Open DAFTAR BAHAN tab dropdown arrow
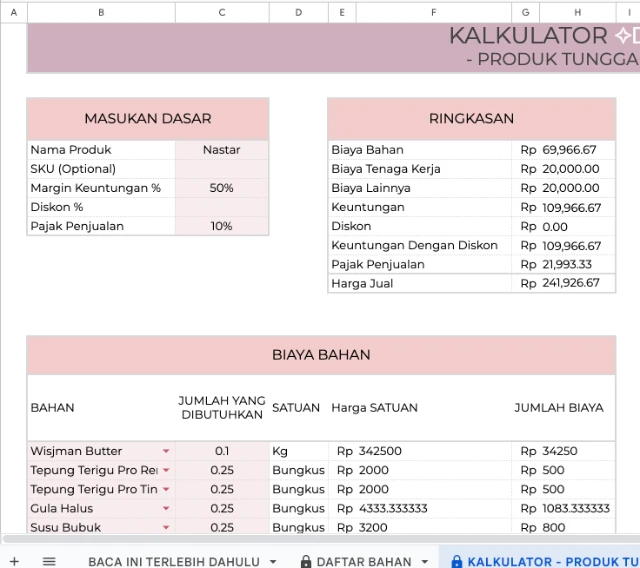Image resolution: width=640 pixels, height=568 pixels. coord(425,562)
